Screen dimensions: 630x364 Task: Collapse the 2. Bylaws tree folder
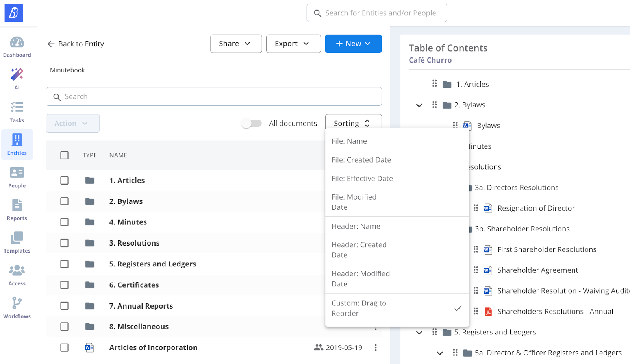pos(419,105)
